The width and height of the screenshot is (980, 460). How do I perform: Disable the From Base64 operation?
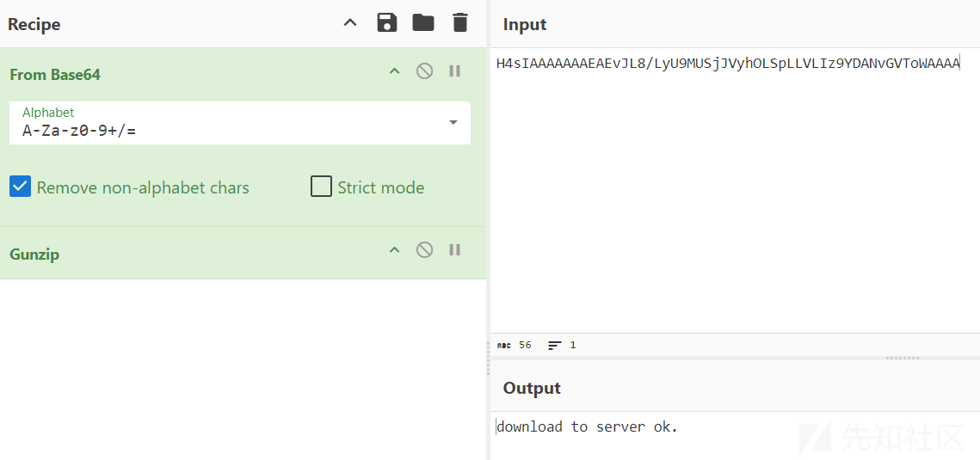coord(424,71)
